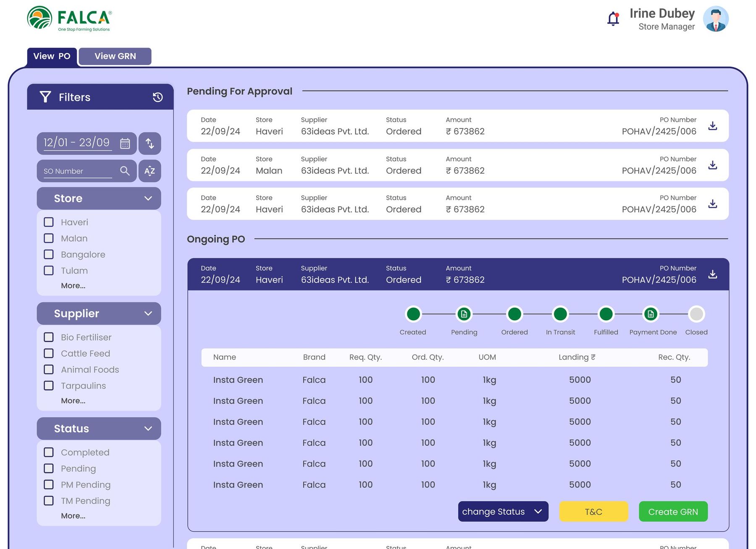Download the Malan store PO
756x549 pixels.
(713, 165)
